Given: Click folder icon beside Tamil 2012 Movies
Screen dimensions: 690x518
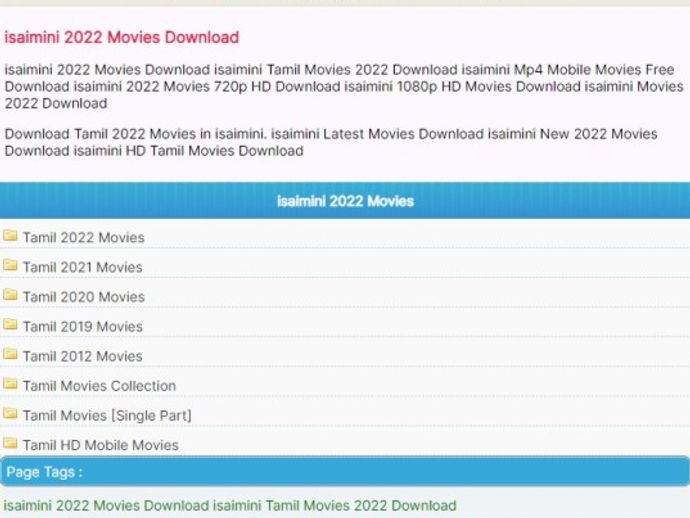Looking at the screenshot, I should click(10, 354).
